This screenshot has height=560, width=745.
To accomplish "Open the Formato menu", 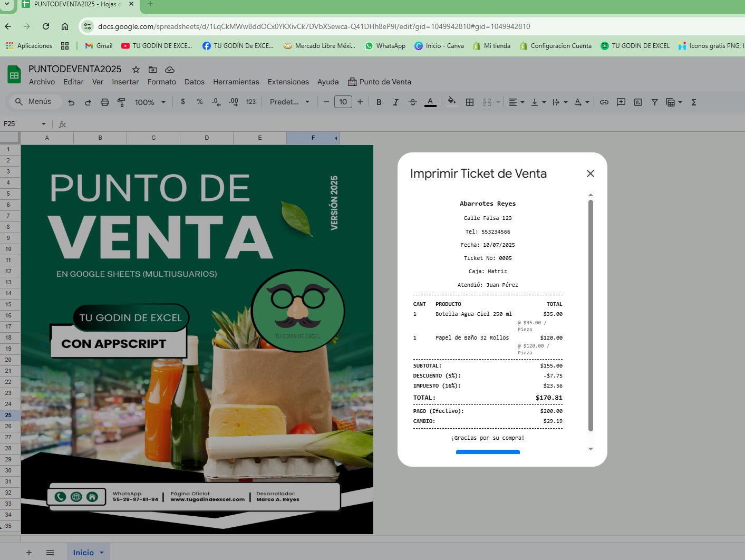I will click(x=162, y=82).
